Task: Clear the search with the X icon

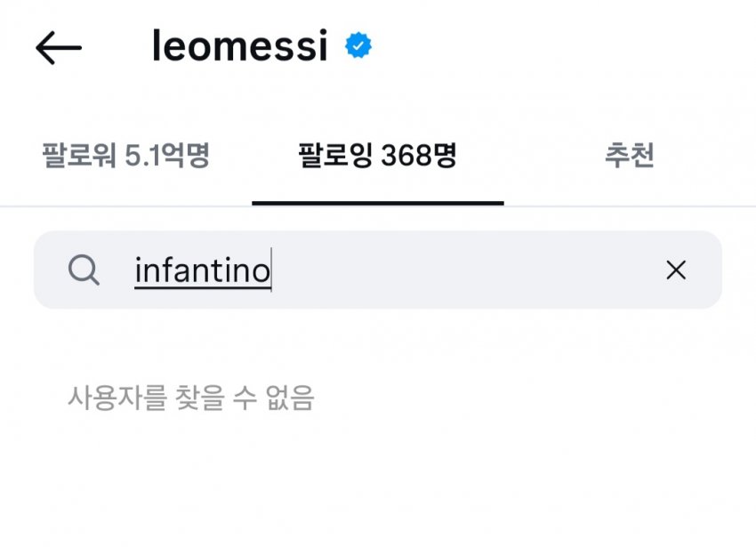Action: [x=676, y=269]
